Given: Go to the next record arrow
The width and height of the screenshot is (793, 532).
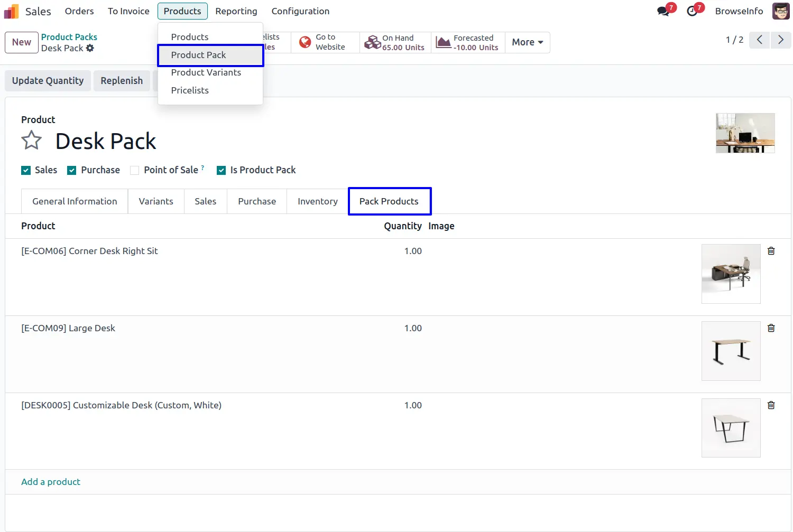Looking at the screenshot, I should point(780,40).
